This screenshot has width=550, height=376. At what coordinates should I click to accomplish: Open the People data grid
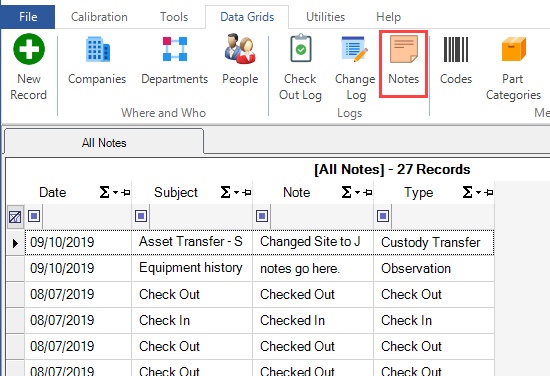coord(240,60)
